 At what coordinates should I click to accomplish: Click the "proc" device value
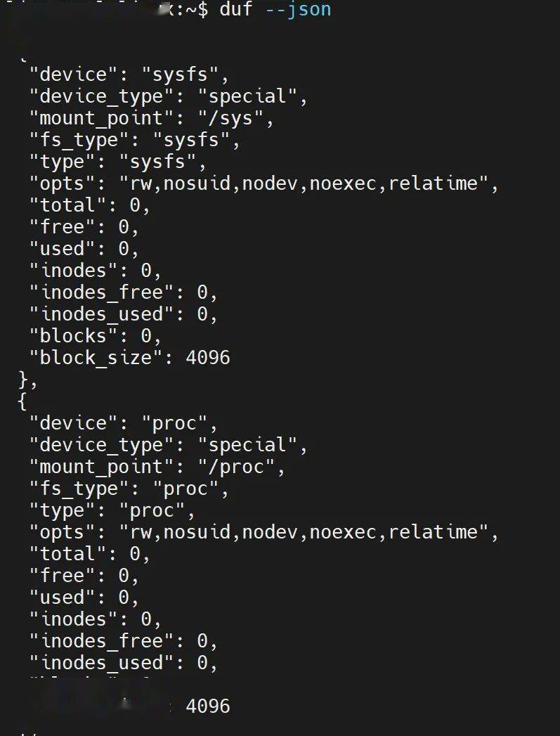(x=174, y=423)
